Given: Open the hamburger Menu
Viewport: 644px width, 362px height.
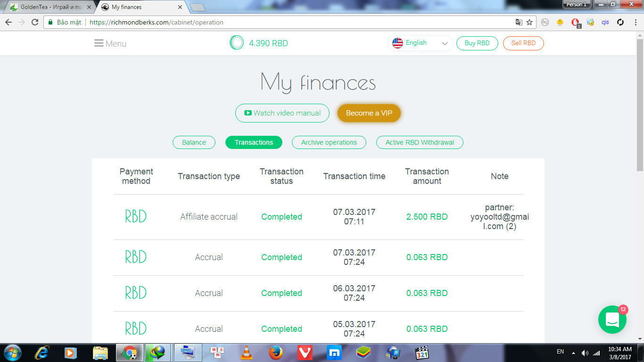Looking at the screenshot, I should pyautogui.click(x=110, y=43).
